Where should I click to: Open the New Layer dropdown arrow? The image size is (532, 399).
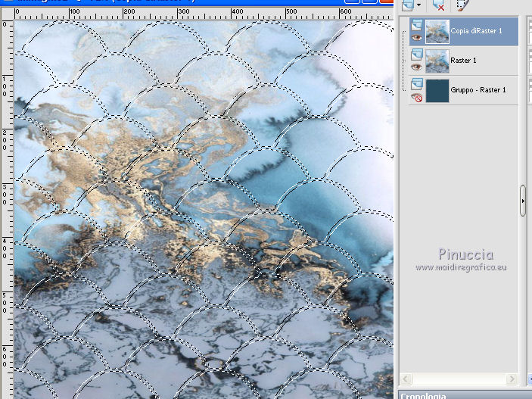(x=418, y=5)
